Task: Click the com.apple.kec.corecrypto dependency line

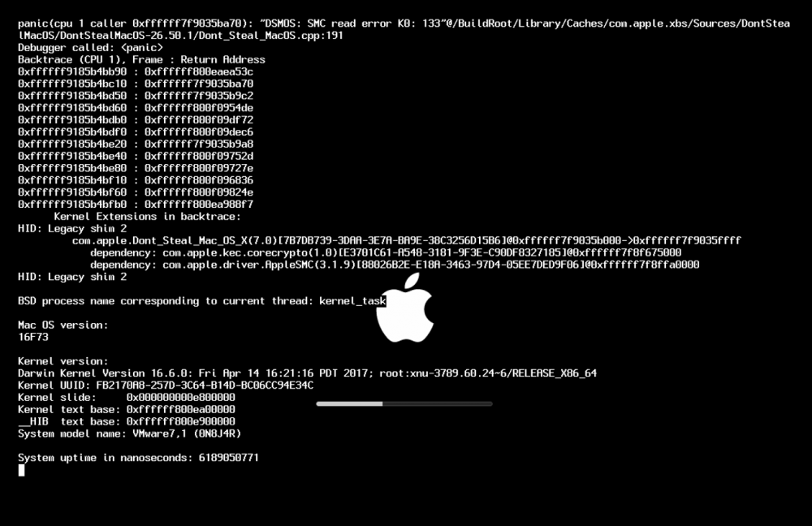Action: click(x=386, y=252)
